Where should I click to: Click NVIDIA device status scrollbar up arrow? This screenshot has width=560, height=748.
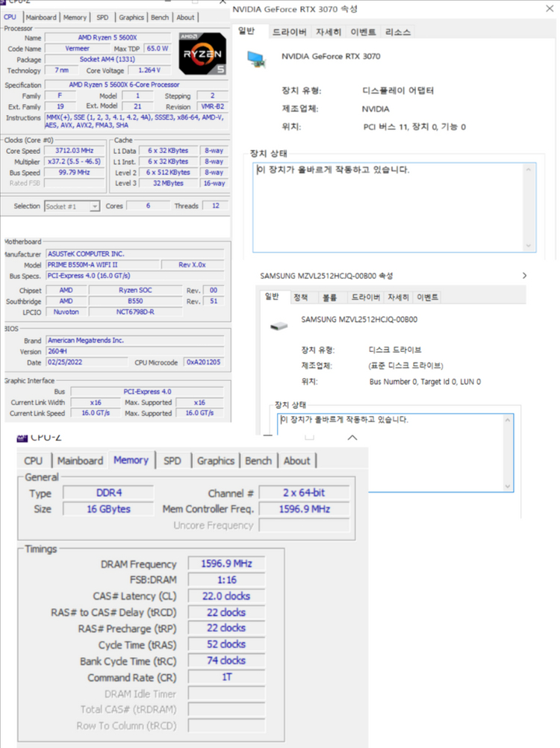528,170
